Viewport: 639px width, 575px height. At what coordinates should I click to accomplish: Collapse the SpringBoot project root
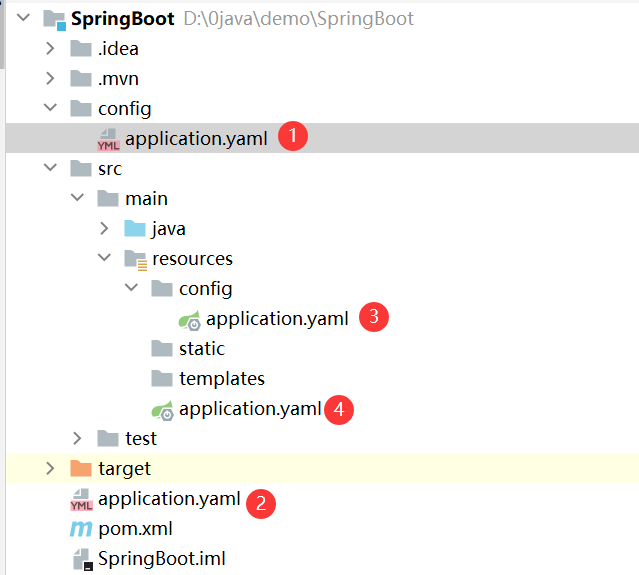tap(24, 18)
